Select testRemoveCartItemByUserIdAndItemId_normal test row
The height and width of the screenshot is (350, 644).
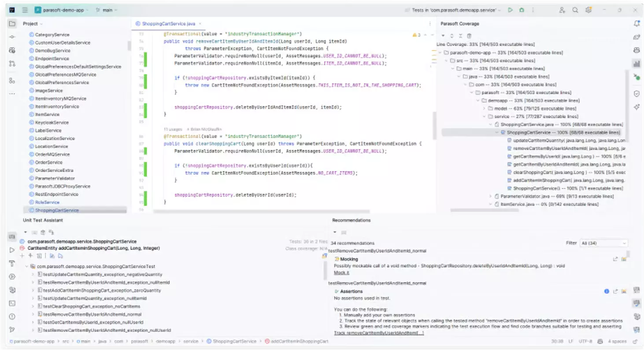click(x=92, y=314)
